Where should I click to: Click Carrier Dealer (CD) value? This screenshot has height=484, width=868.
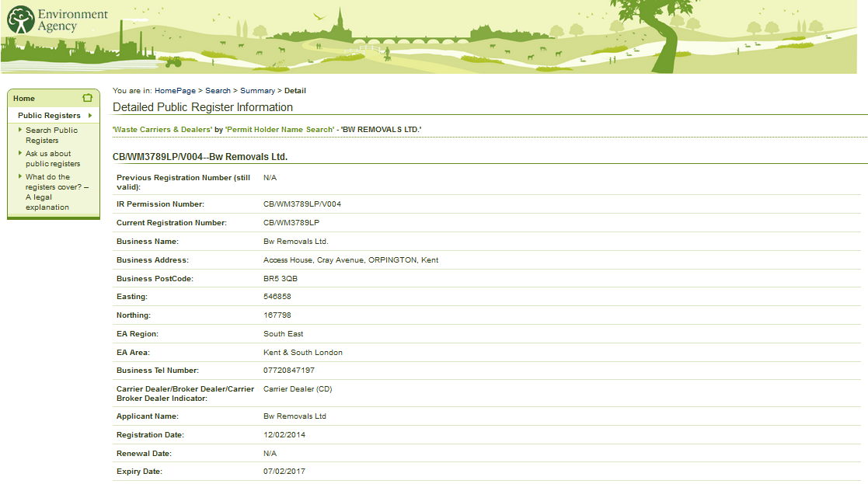[x=298, y=389]
